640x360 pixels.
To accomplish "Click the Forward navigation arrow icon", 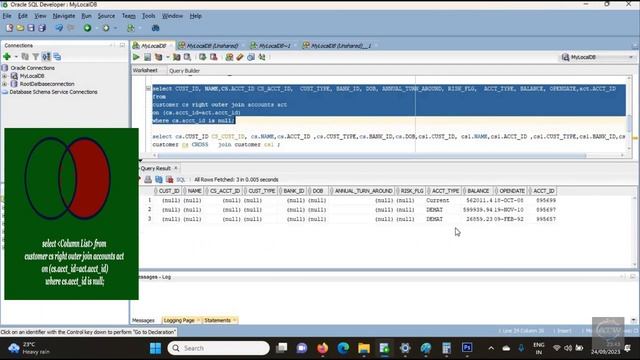I will click(x=106, y=28).
